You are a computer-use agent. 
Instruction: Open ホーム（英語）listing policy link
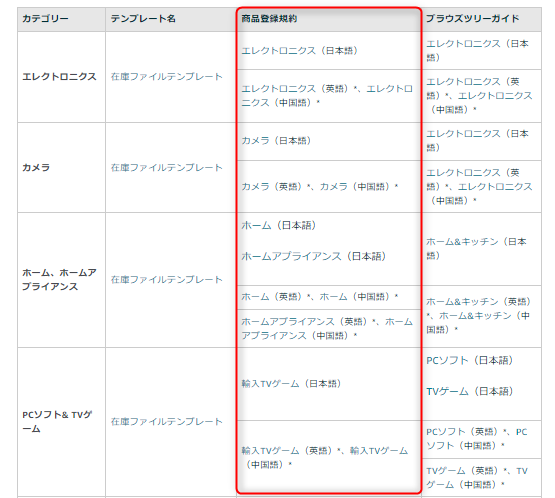[x=273, y=297]
